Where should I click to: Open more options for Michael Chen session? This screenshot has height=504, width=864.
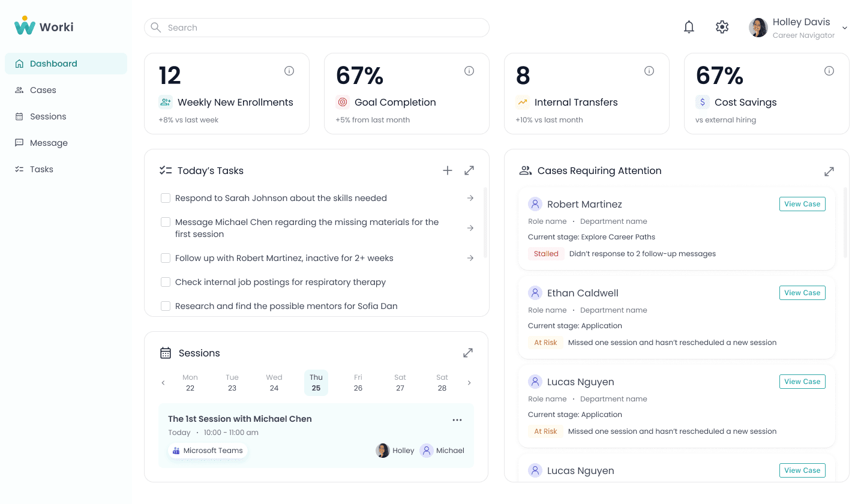[457, 420]
